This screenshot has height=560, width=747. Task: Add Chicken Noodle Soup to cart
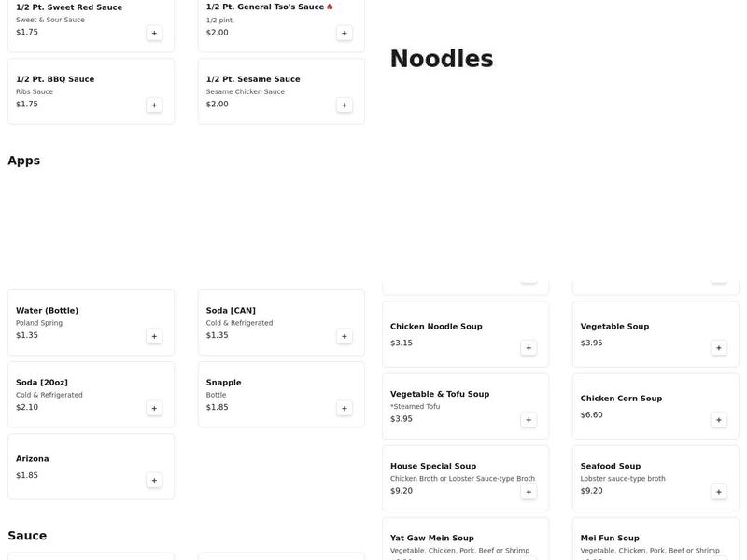point(529,348)
